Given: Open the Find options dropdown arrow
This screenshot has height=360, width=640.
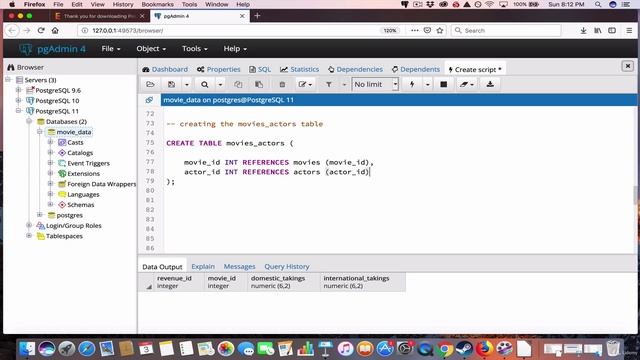Looking at the screenshot, I should pos(220,84).
